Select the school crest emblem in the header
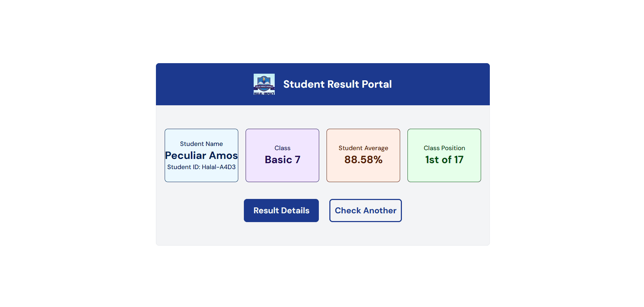 tap(264, 82)
